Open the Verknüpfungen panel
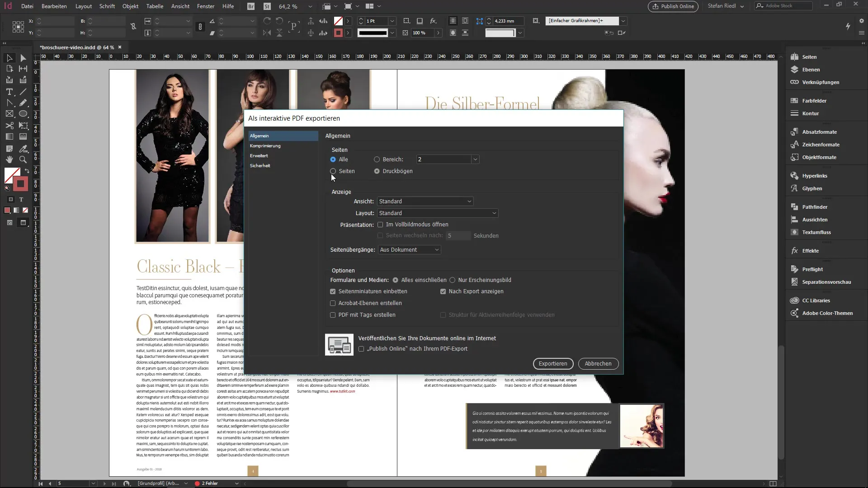Image resolution: width=868 pixels, height=488 pixels. coord(821,82)
